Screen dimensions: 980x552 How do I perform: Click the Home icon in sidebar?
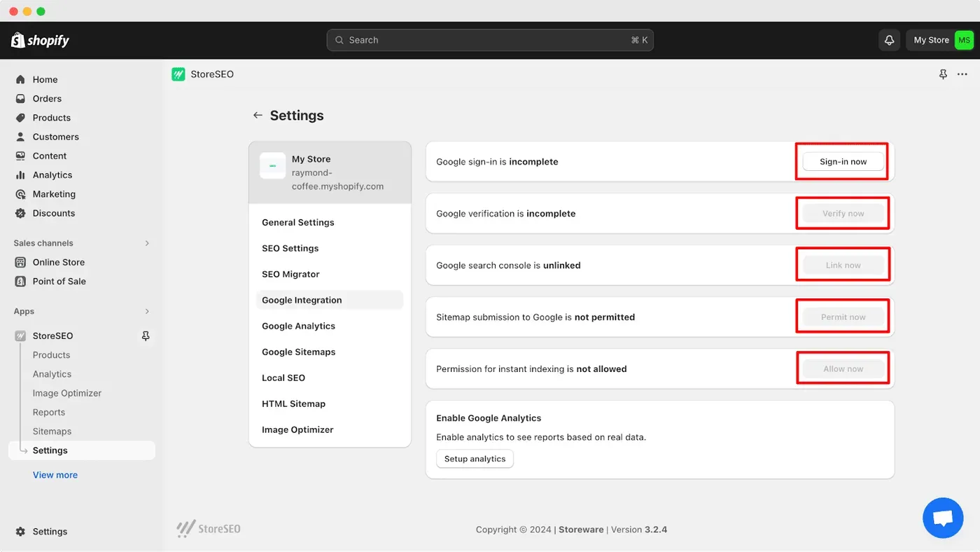tap(20, 80)
